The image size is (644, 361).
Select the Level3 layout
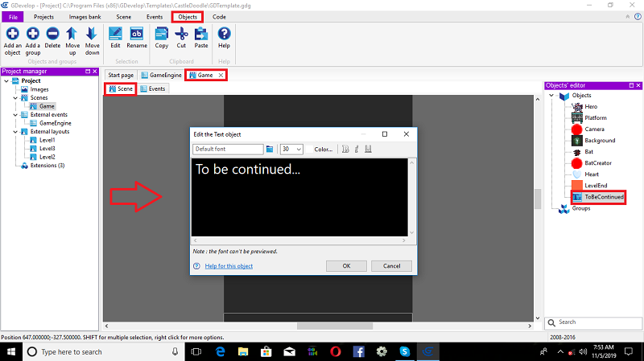47,149
